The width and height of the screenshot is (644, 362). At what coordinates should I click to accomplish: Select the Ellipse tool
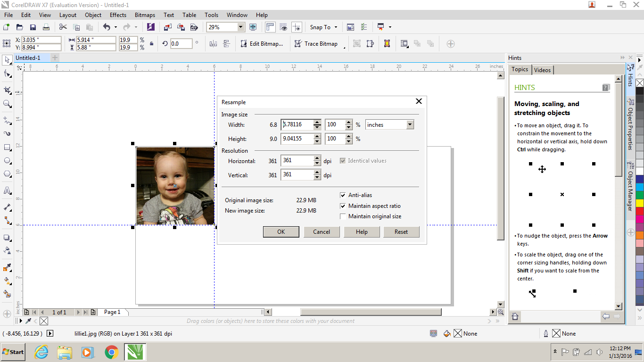7,161
